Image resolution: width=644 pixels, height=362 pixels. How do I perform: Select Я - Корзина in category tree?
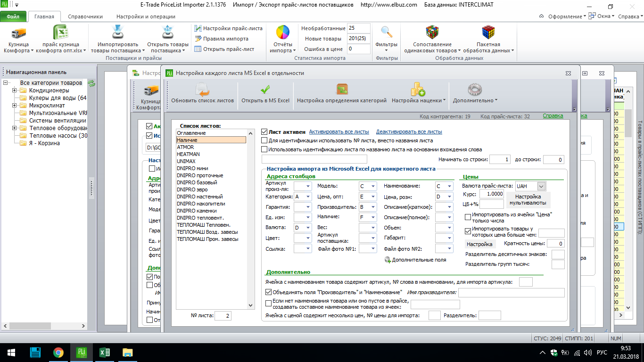44,143
